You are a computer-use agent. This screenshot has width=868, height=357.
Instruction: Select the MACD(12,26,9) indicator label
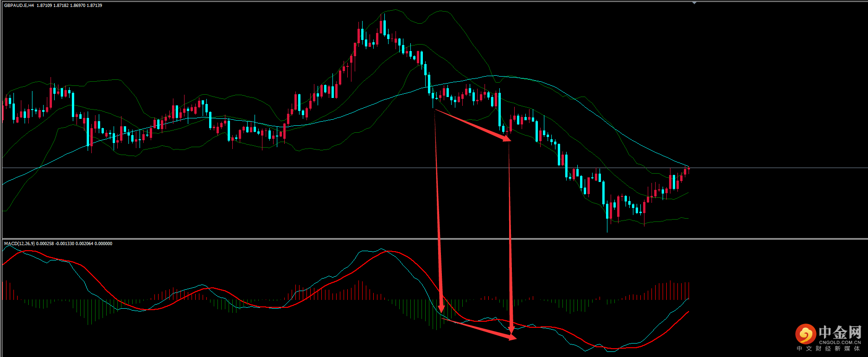[x=19, y=244]
